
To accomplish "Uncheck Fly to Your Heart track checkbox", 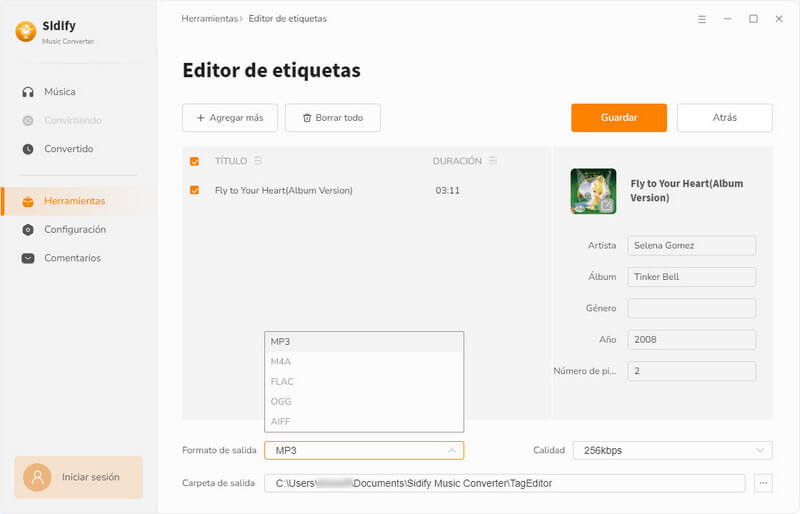I will click(x=194, y=190).
